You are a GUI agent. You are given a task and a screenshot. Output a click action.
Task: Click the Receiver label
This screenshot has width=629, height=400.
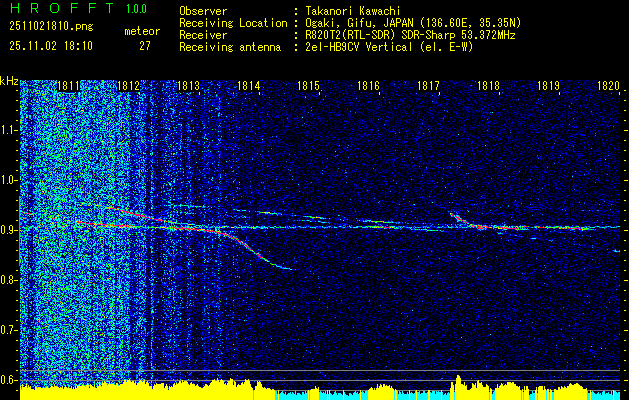203,35
